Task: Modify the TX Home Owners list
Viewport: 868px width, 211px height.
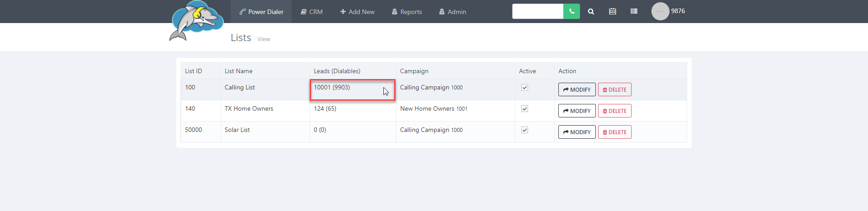Action: (x=577, y=111)
